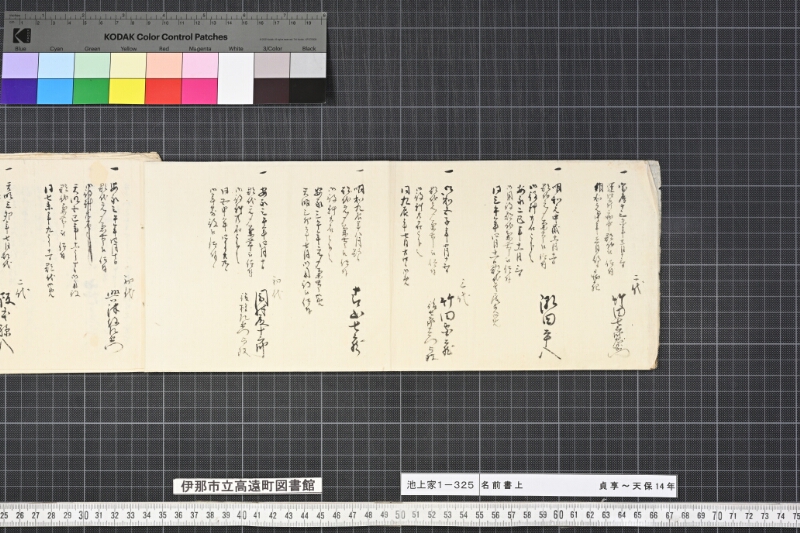Click the 名前書上 document title label

502,486
